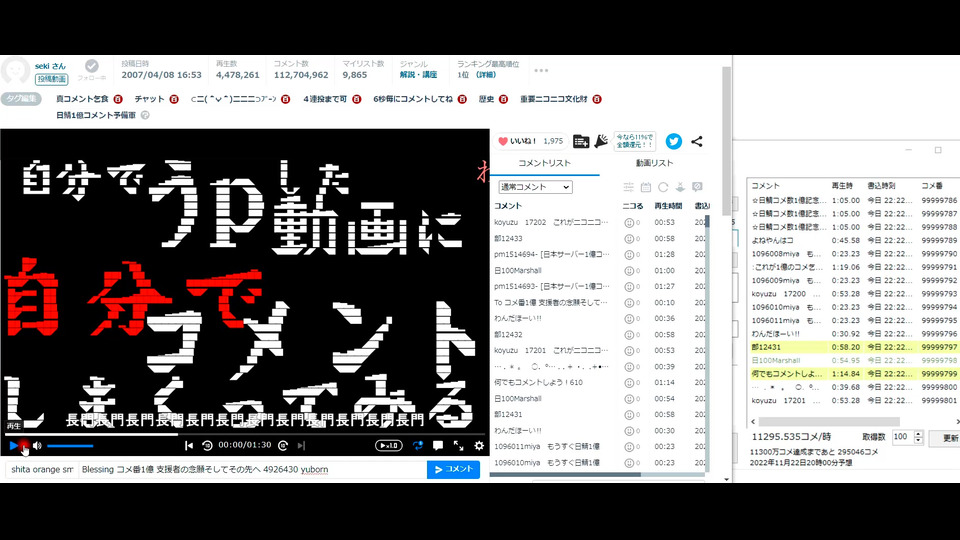Increase the 取得数 stepper value
Screen dimensions: 960x540
pyautogui.click(x=918, y=433)
